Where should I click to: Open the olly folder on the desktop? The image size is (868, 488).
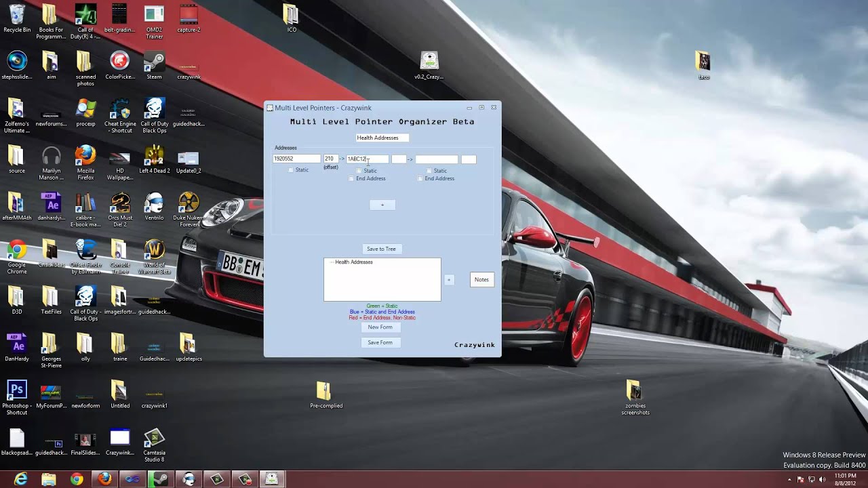click(x=85, y=347)
